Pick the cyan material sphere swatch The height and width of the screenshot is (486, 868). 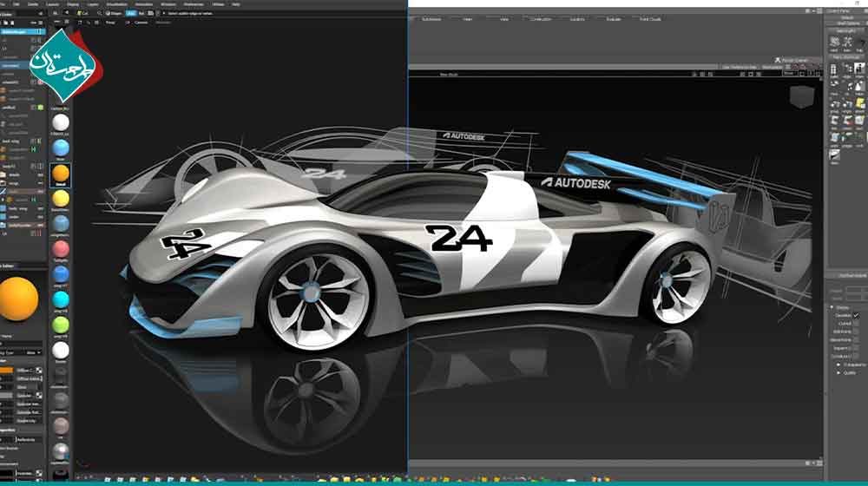[61, 299]
